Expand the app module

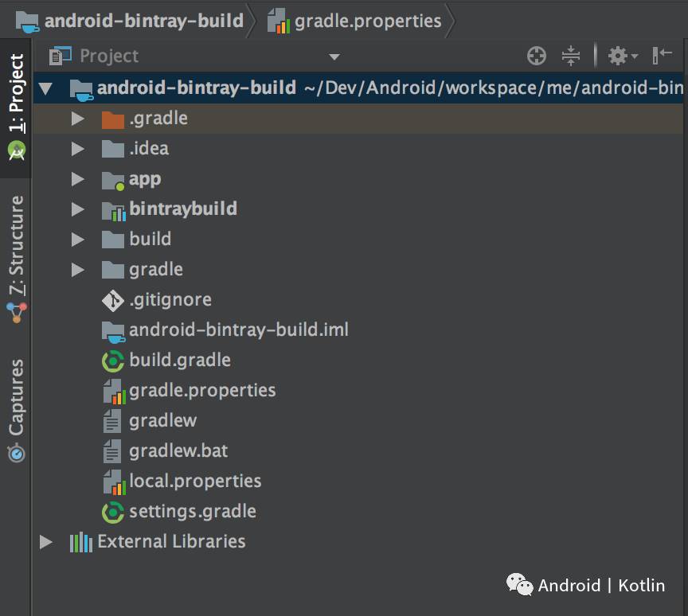tap(78, 179)
